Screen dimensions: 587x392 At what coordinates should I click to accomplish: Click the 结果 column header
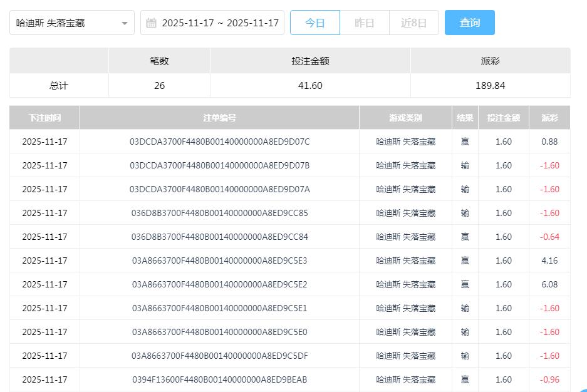tap(465, 117)
